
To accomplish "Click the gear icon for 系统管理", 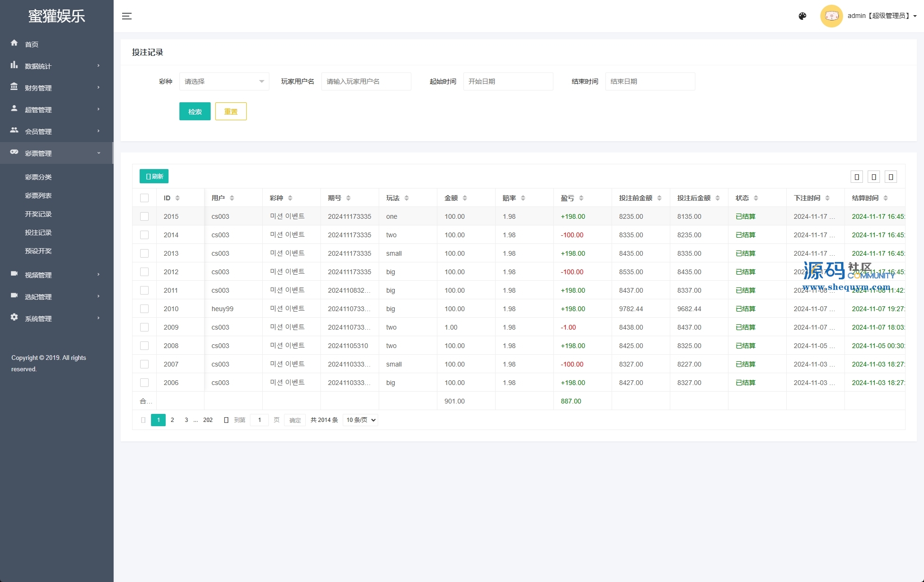I will (14, 317).
